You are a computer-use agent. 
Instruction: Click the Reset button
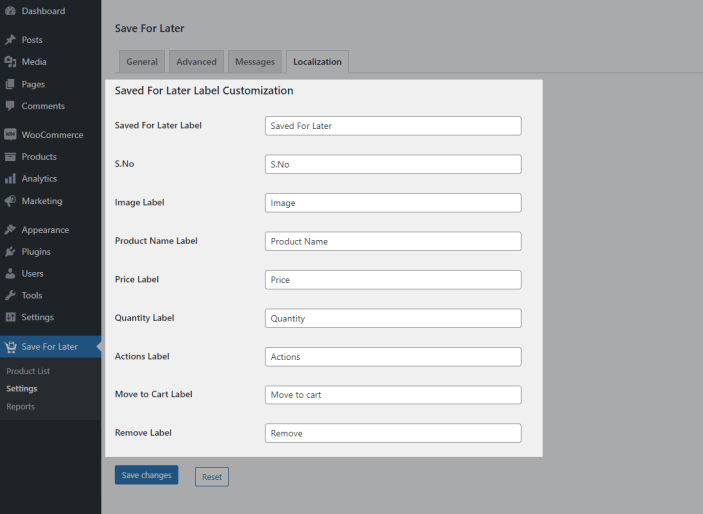click(x=212, y=477)
